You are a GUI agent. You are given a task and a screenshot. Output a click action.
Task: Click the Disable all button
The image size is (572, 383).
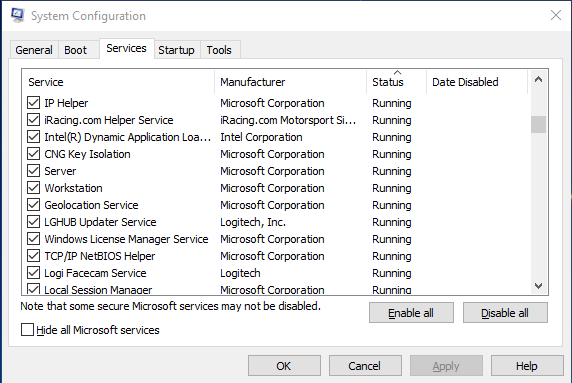pos(505,313)
